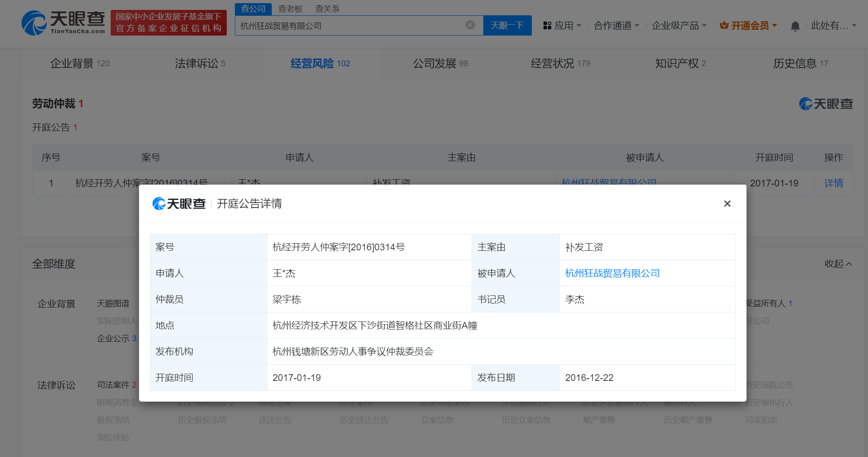Screen dimensions: 868x457
Task: Close the 开庭公告详情 dialog
Action: coord(727,204)
